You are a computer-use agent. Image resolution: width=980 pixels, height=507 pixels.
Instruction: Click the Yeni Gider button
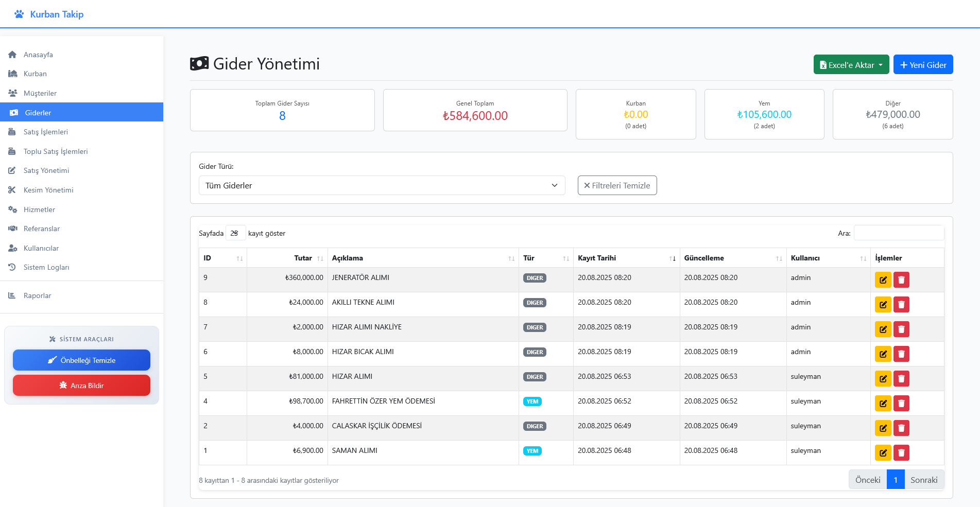tap(923, 65)
